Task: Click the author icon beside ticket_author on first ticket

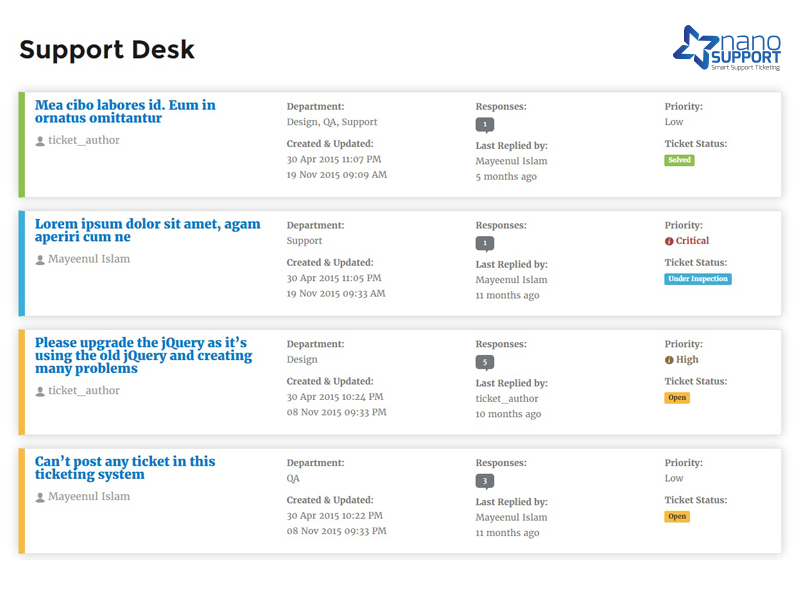Action: click(38, 139)
